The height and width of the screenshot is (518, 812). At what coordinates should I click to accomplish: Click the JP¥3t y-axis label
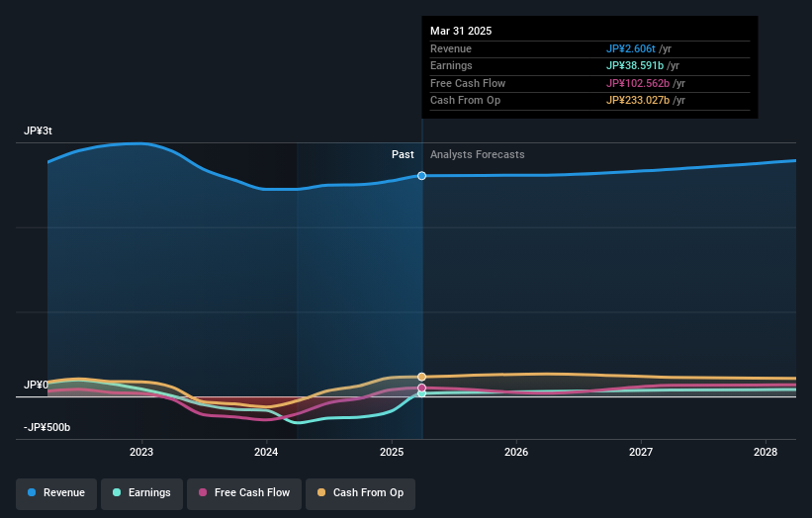coord(38,130)
